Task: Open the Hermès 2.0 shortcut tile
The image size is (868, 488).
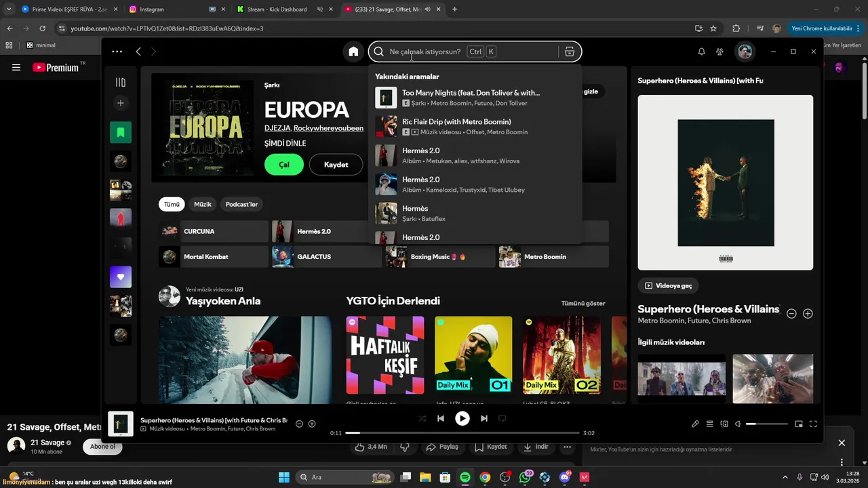Action: pos(319,231)
